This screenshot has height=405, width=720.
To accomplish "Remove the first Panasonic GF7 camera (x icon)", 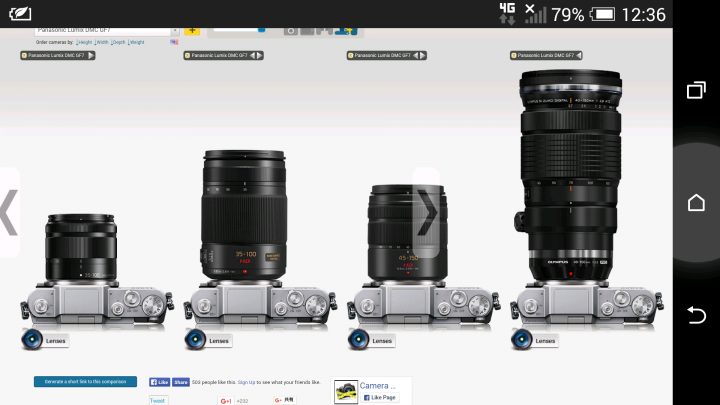I will tap(24, 56).
